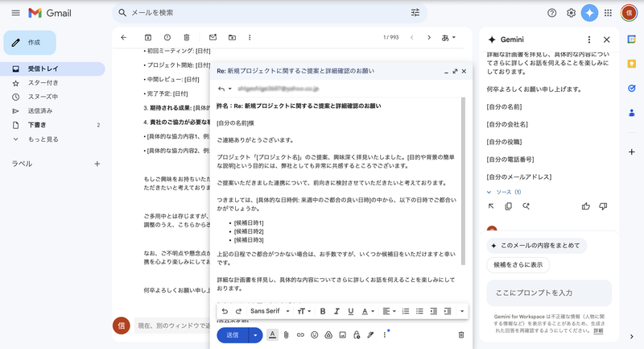The image size is (644, 349).
Task: Toggle formatting options with underlined A button
Action: [272, 334]
